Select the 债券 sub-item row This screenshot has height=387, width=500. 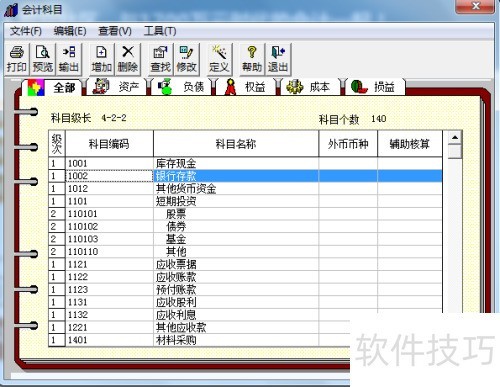[246, 226]
